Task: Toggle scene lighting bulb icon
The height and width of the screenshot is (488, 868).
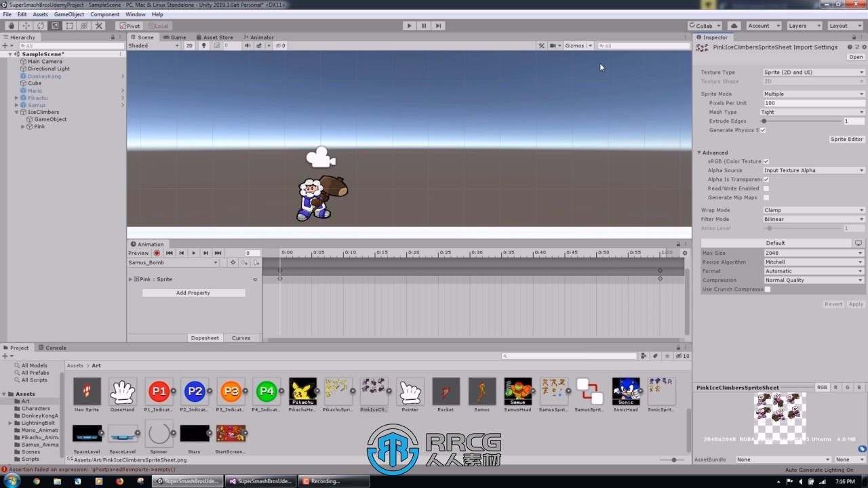Action: (x=203, y=45)
